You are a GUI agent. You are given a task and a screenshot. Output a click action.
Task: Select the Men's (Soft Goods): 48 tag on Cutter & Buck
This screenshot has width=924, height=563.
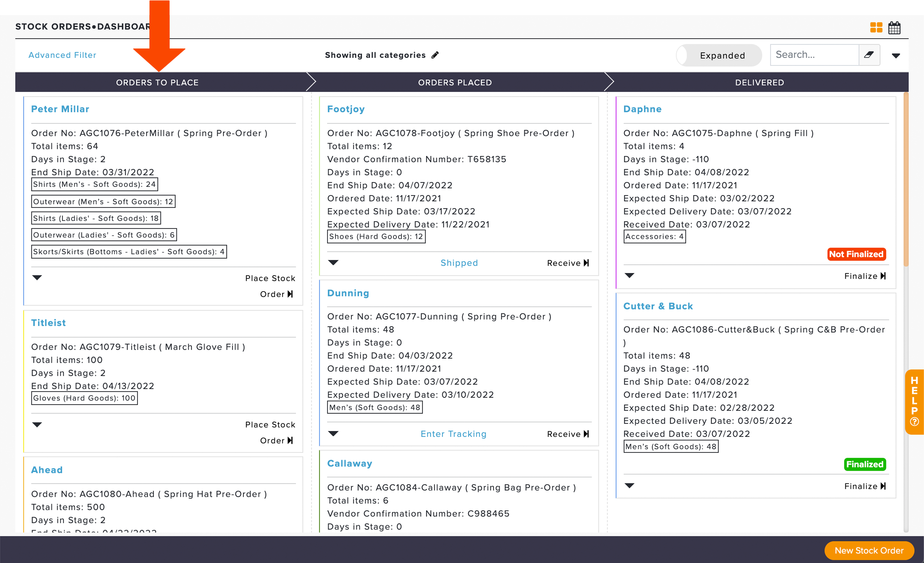(x=671, y=446)
